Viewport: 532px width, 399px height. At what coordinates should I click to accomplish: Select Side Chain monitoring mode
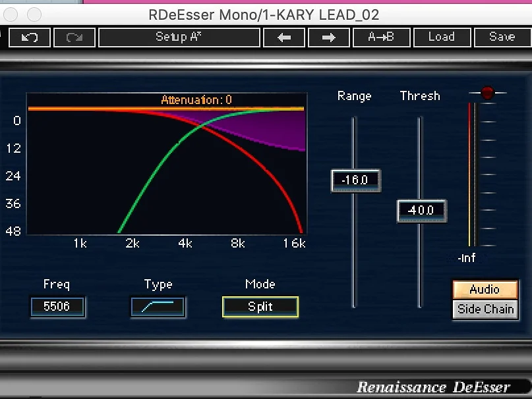(x=485, y=309)
